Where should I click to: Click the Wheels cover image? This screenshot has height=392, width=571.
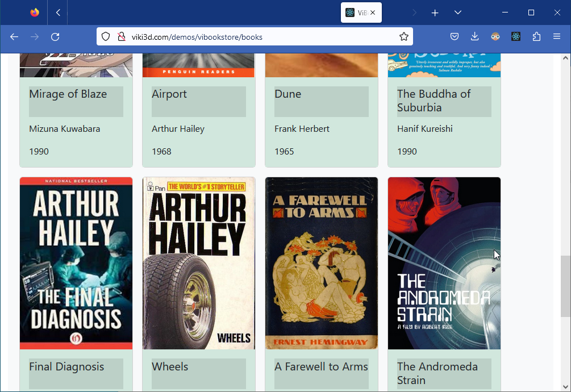(x=199, y=263)
